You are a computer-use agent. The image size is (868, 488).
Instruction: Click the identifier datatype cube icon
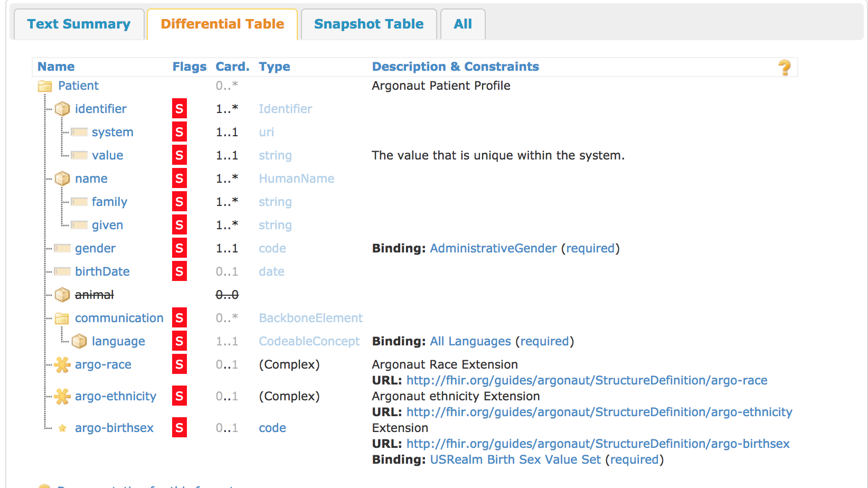pos(62,109)
